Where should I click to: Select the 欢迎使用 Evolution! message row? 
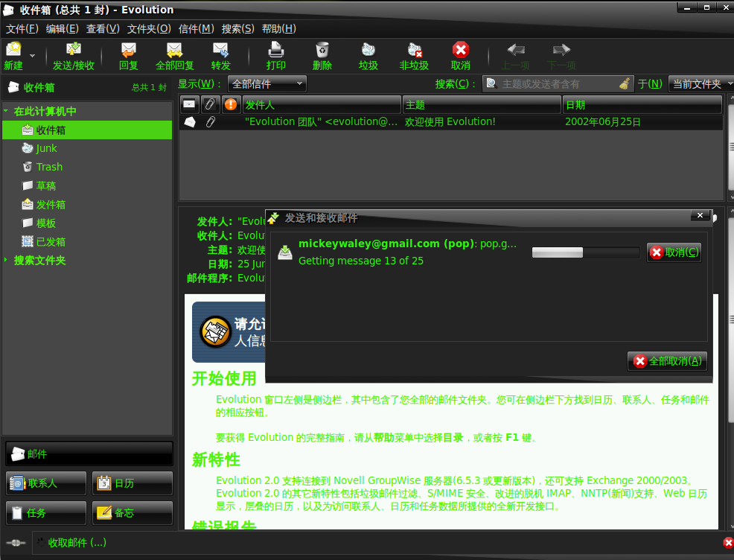tap(452, 122)
